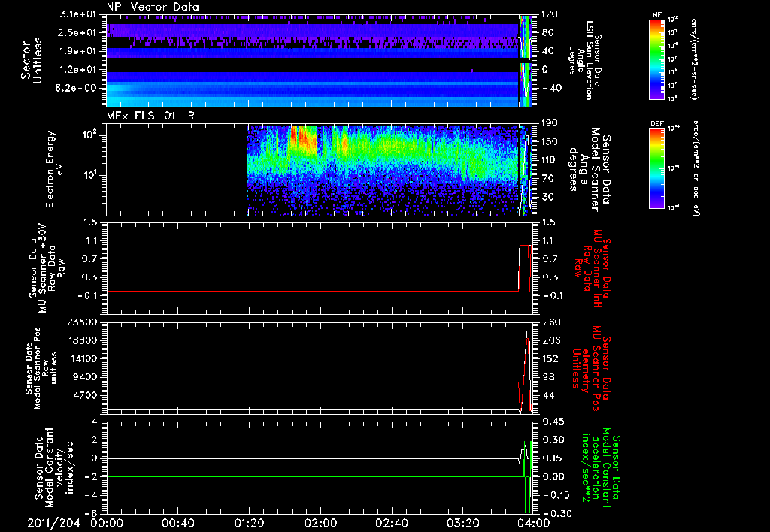Image resolution: width=770 pixels, height=532 pixels.
Task: Click the '18800' scanner position tick label
Action: pos(83,340)
